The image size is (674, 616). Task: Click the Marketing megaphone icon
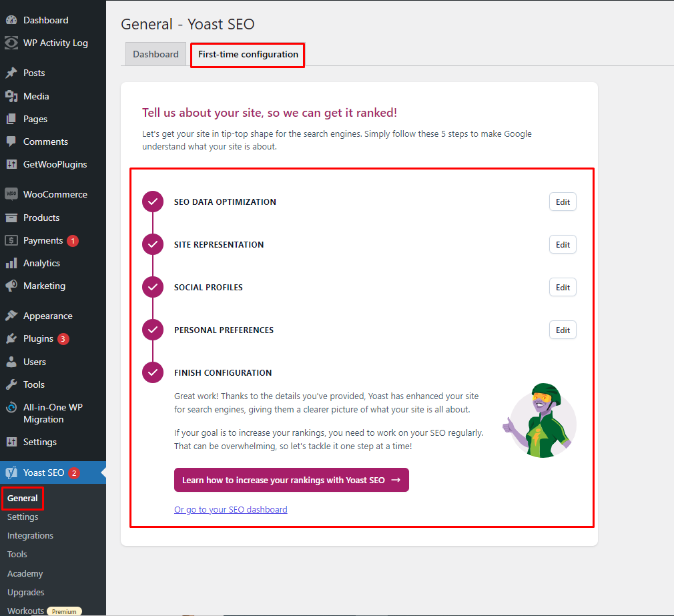pos(11,286)
